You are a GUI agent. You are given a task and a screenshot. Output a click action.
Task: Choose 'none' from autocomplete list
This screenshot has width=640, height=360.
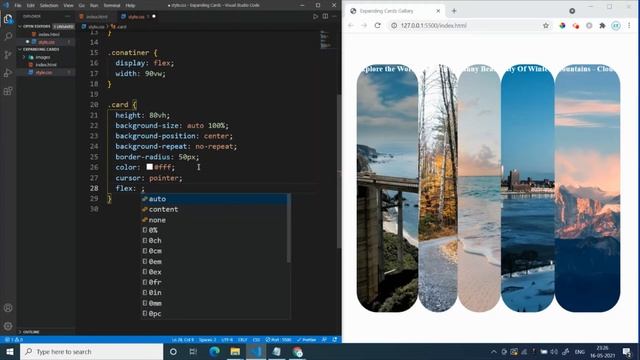tap(214, 220)
